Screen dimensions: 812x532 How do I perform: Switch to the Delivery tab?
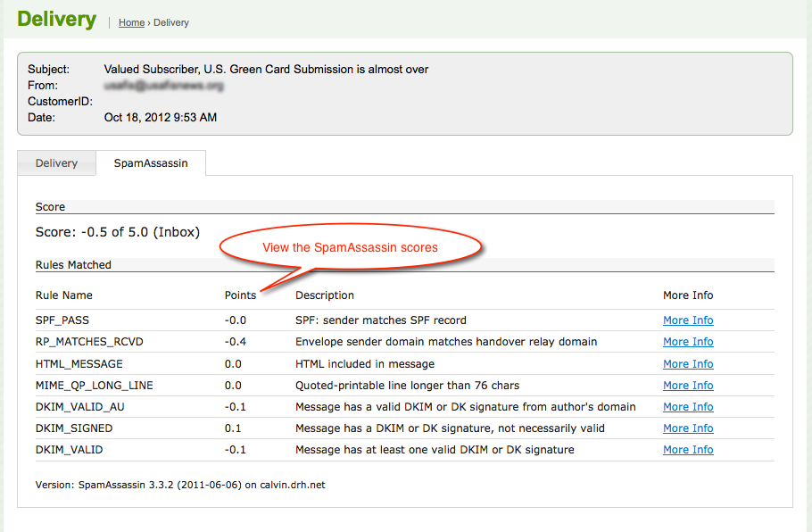coord(56,163)
